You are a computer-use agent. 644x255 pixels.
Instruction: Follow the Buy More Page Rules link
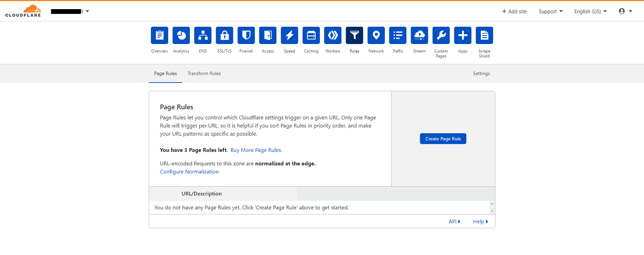(256, 150)
